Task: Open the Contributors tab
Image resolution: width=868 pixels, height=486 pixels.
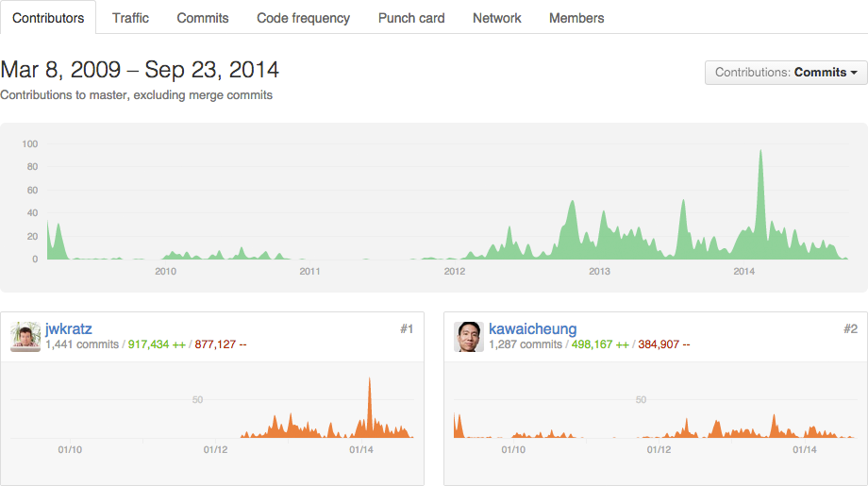Action: pos(48,18)
